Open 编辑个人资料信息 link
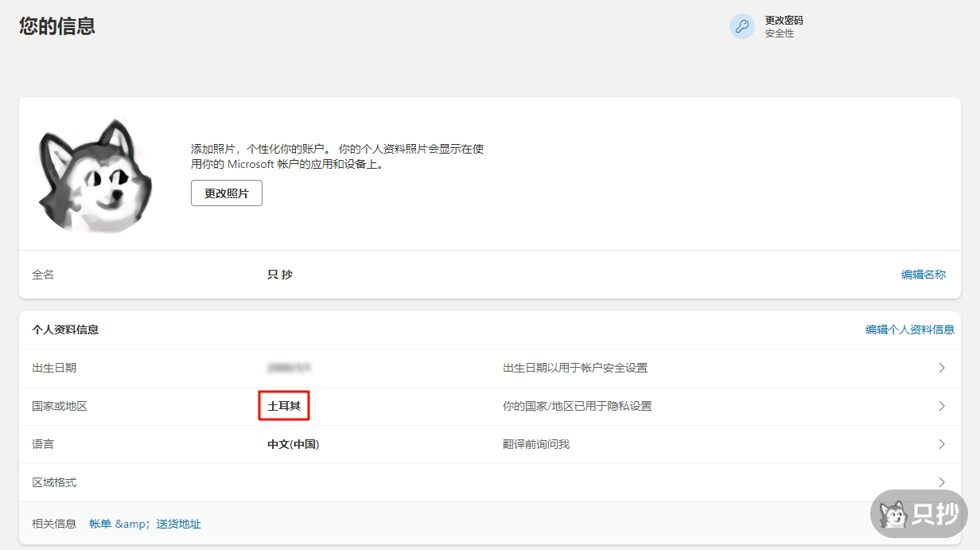Viewport: 980px width, 550px height. (x=909, y=330)
